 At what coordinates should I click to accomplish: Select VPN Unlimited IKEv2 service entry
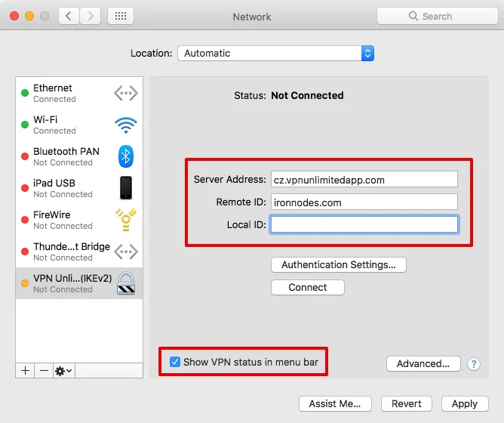72,283
